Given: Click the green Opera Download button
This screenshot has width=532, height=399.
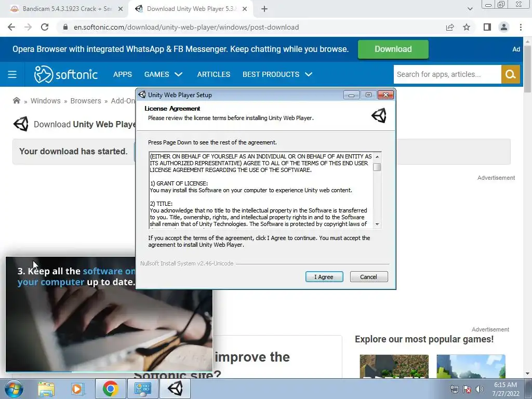Looking at the screenshot, I should (393, 49).
